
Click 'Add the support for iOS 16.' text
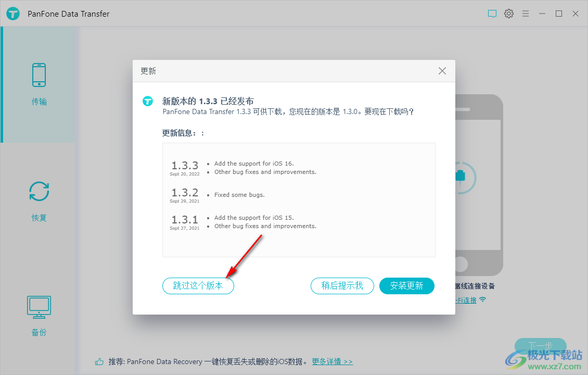tap(254, 164)
